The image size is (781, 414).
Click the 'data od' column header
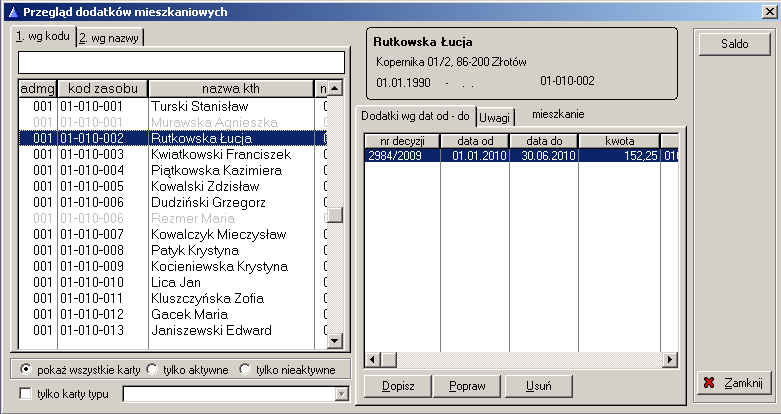[x=475, y=141]
